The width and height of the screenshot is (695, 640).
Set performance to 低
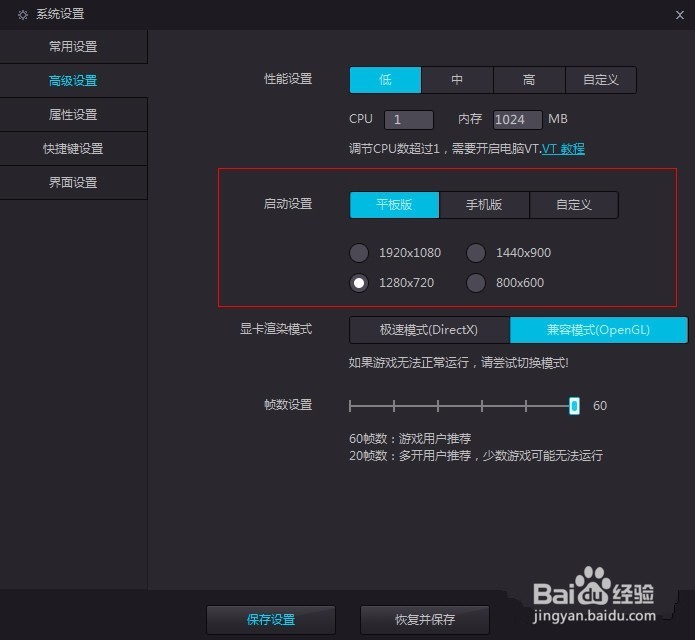click(x=385, y=80)
